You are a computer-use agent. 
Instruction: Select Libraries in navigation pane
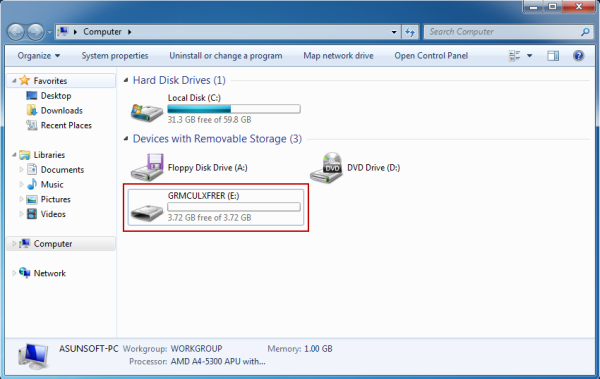[x=49, y=155]
